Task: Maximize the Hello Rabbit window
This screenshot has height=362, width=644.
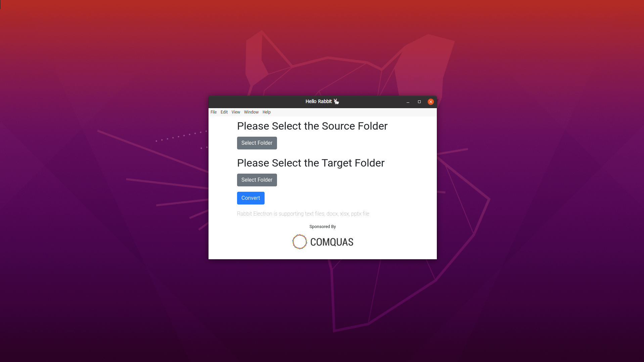Action: (x=419, y=102)
